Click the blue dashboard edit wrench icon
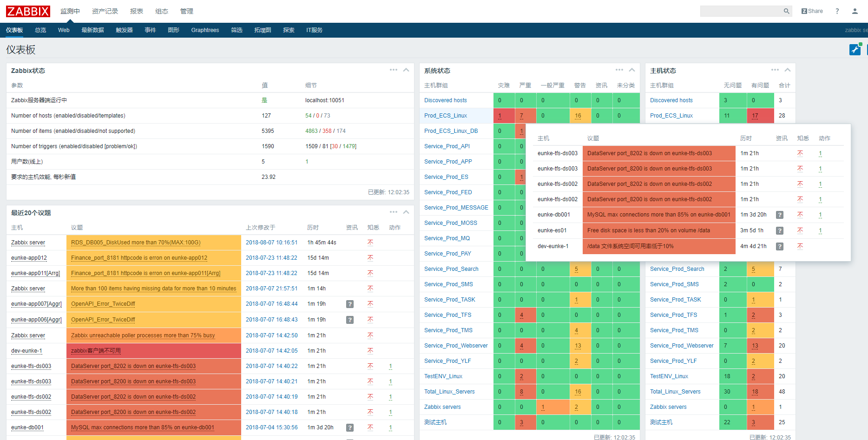 [855, 49]
